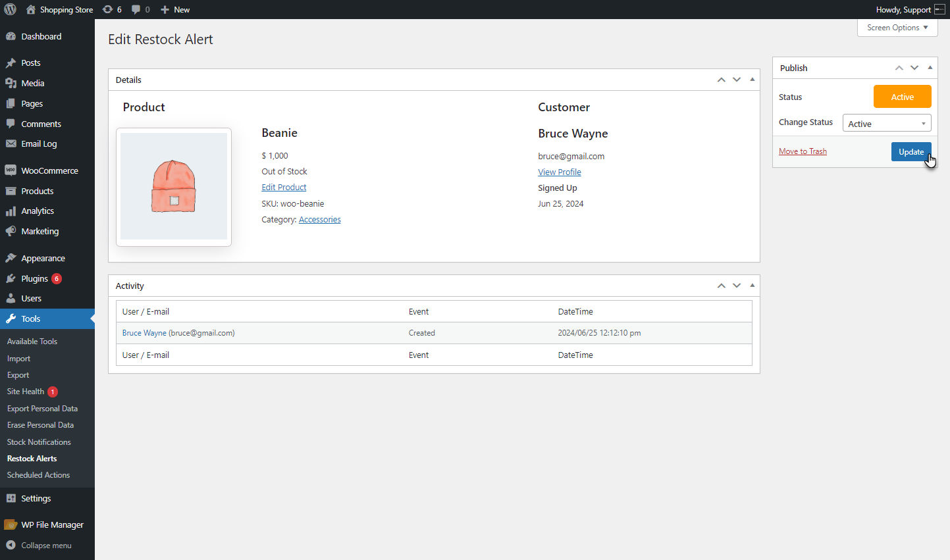
Task: Click the blue Update button
Action: [911, 151]
